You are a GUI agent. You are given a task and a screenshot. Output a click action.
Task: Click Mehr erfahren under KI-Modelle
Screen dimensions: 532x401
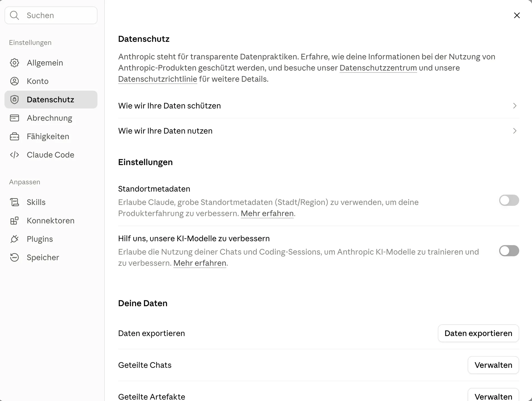click(x=200, y=263)
